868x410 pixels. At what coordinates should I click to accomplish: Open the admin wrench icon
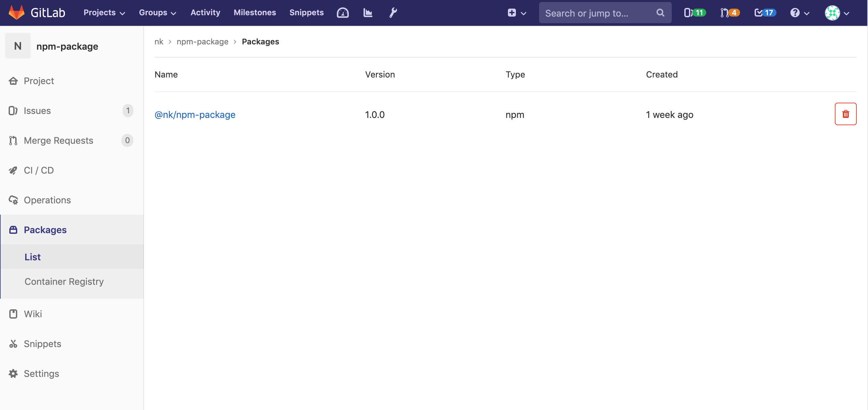tap(393, 13)
